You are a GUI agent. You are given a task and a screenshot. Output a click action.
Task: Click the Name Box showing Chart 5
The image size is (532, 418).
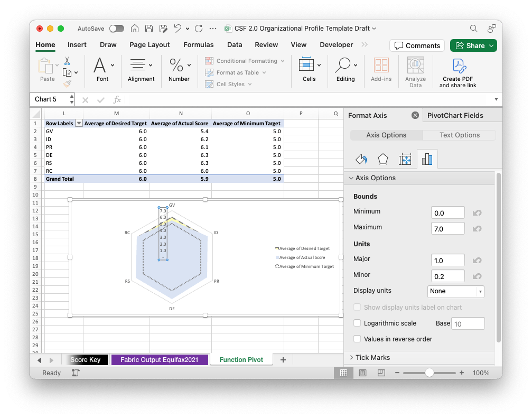point(52,99)
